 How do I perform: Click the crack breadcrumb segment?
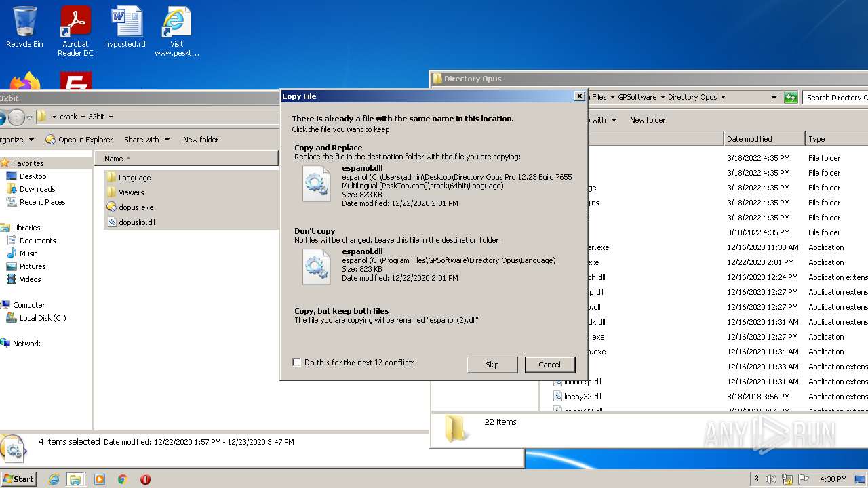68,117
